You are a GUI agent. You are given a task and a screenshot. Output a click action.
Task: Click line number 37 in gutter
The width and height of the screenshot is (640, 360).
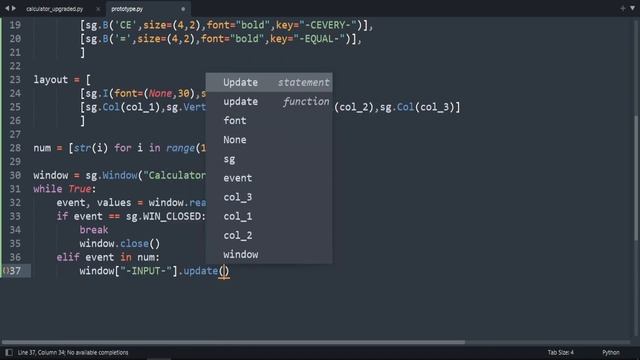pyautogui.click(x=15, y=271)
